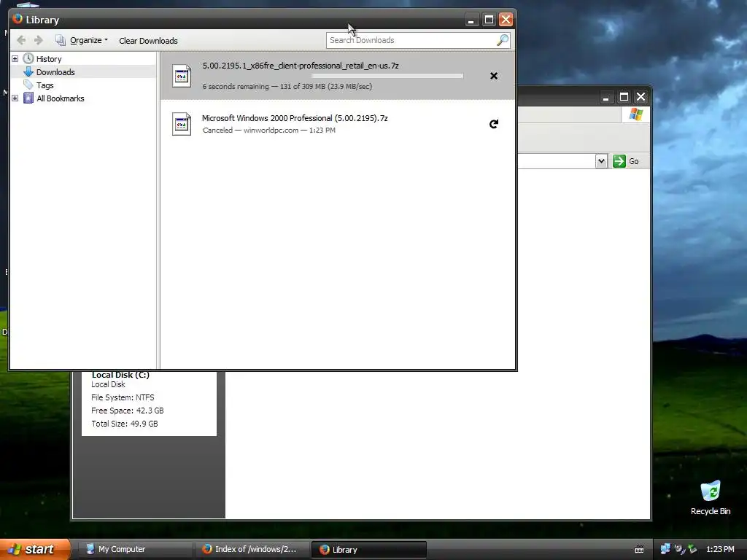
Task: Open the Recycle Bin desktop icon
Action: pos(711,497)
